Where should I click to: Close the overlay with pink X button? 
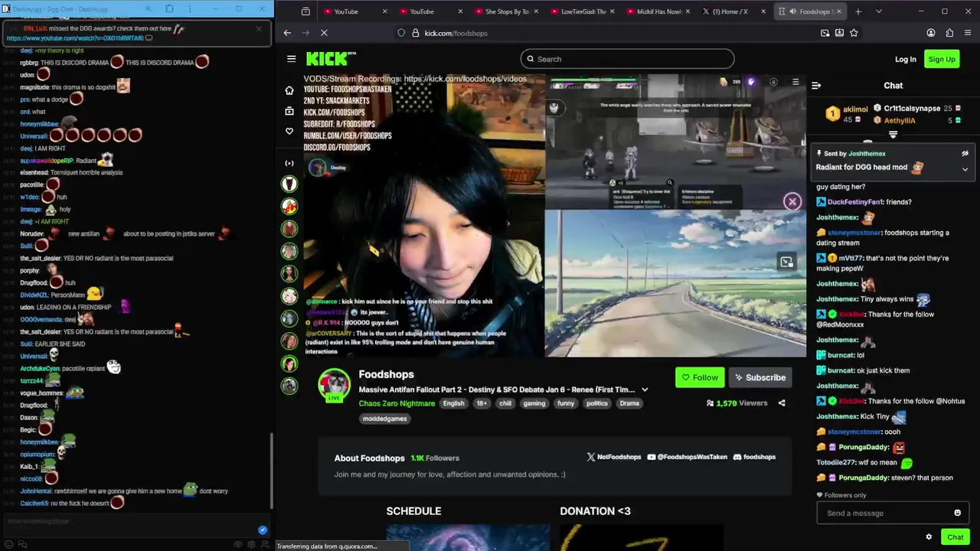pyautogui.click(x=792, y=201)
